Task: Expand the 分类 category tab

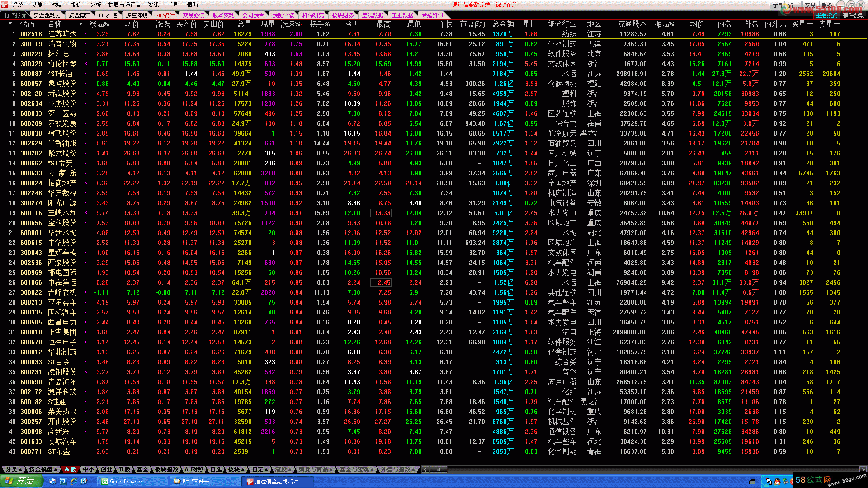Action: pos(14,469)
